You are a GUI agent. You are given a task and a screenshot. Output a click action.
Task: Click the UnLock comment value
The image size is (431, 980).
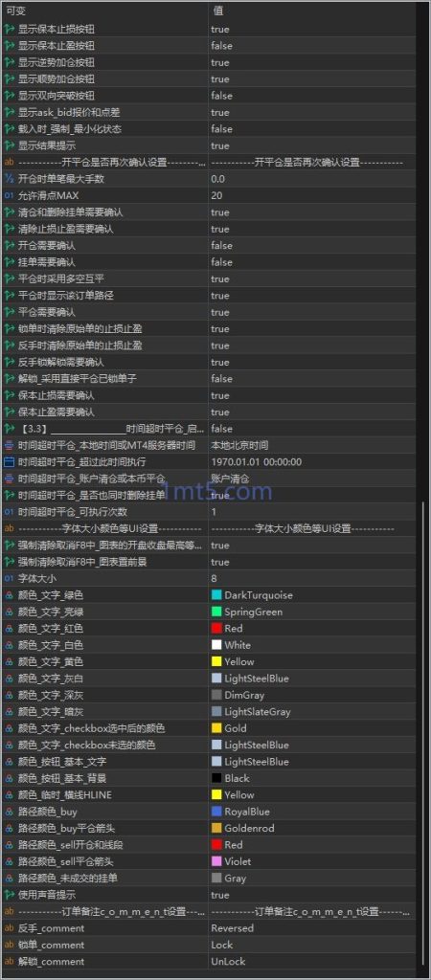tap(228, 961)
